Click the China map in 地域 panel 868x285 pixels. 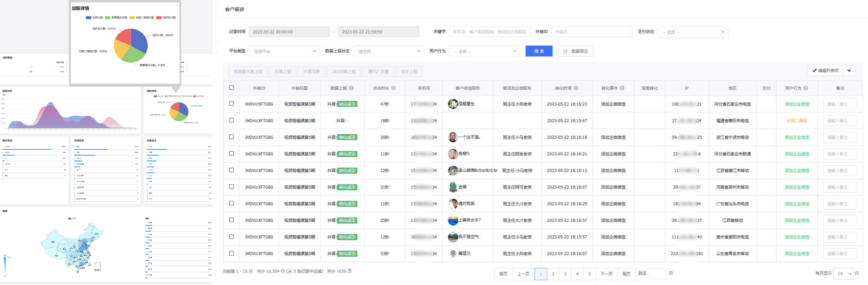tap(73, 247)
